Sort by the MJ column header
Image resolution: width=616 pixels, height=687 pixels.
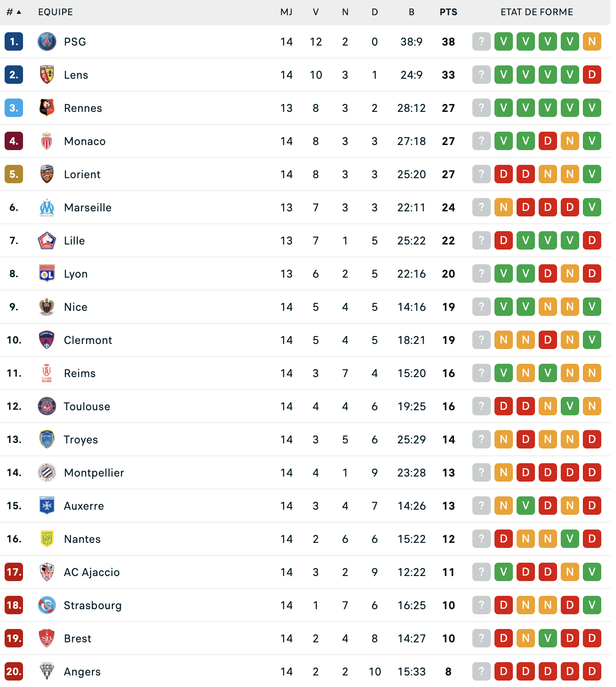(286, 12)
